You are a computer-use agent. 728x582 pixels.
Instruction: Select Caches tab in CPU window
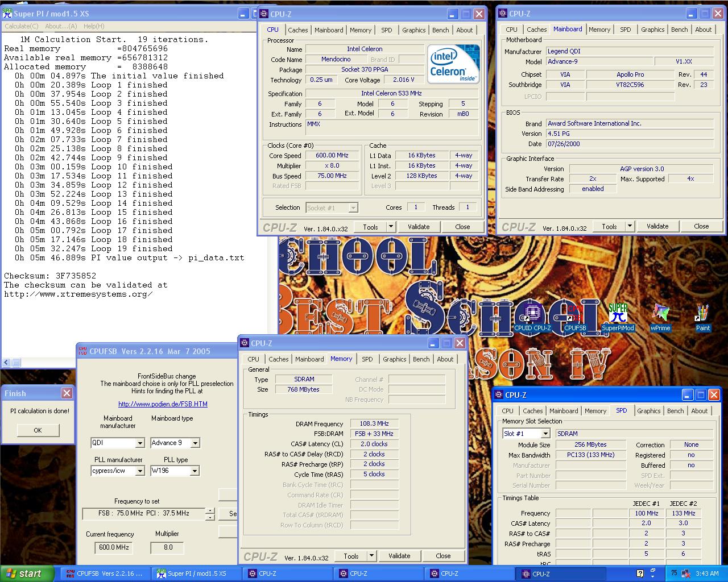tap(297, 30)
